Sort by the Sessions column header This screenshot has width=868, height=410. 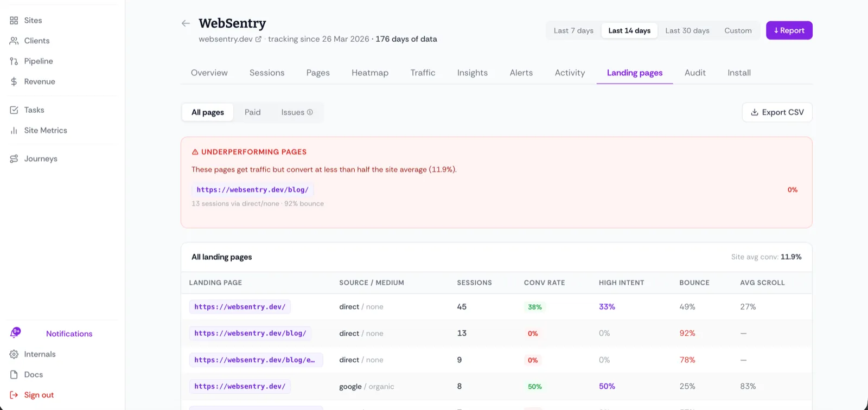[475, 283]
